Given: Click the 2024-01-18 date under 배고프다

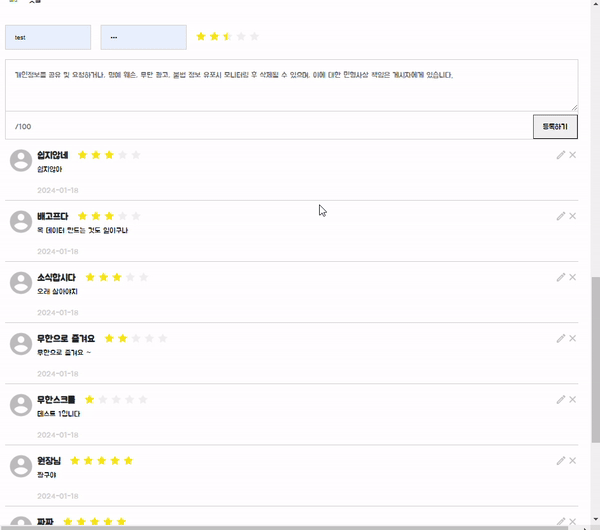Looking at the screenshot, I should coord(58,251).
